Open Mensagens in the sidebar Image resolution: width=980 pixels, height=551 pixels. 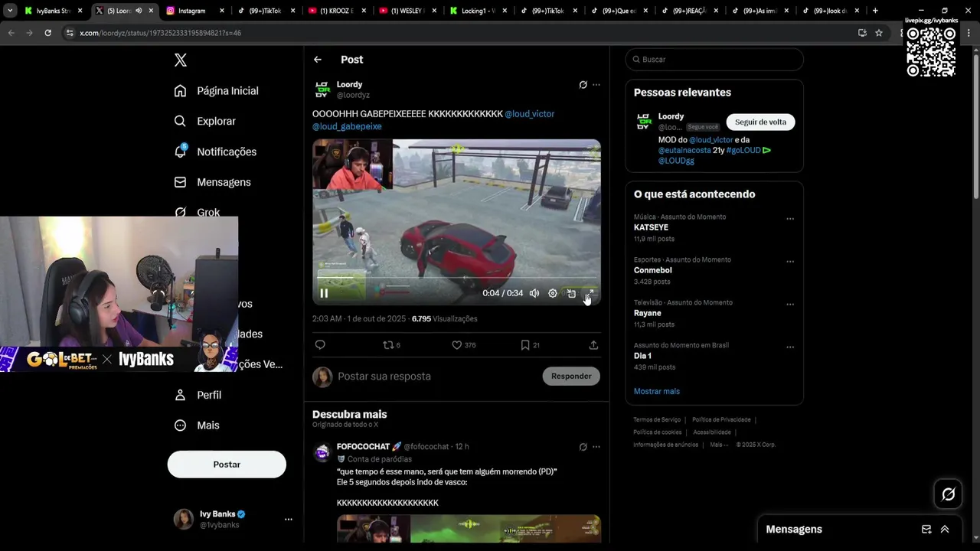point(212,182)
